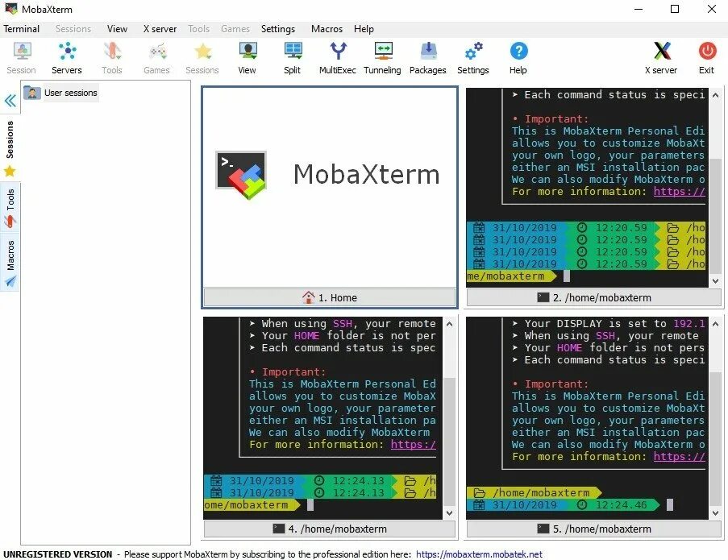Open the Tools menu in menu bar
This screenshot has height=560, width=728.
click(198, 29)
